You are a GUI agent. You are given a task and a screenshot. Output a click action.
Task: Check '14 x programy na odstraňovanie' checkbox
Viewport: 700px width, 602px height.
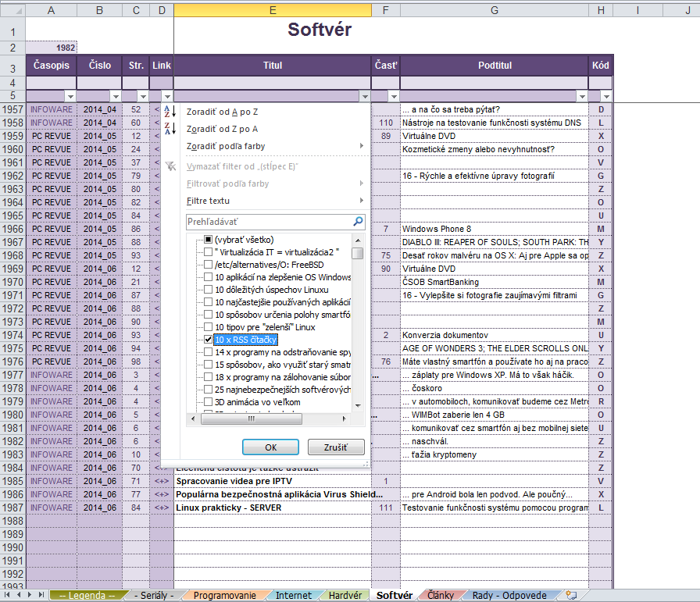pyautogui.click(x=208, y=352)
